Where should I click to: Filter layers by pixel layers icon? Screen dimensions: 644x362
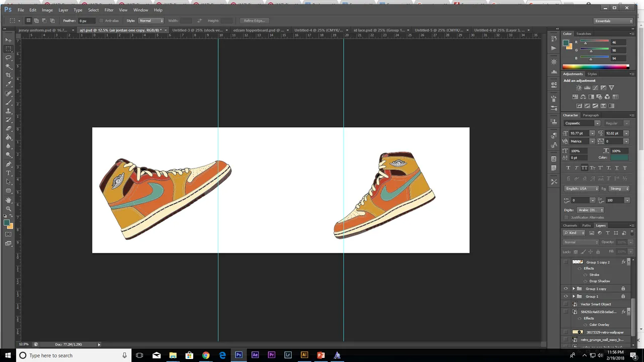pyautogui.click(x=592, y=233)
